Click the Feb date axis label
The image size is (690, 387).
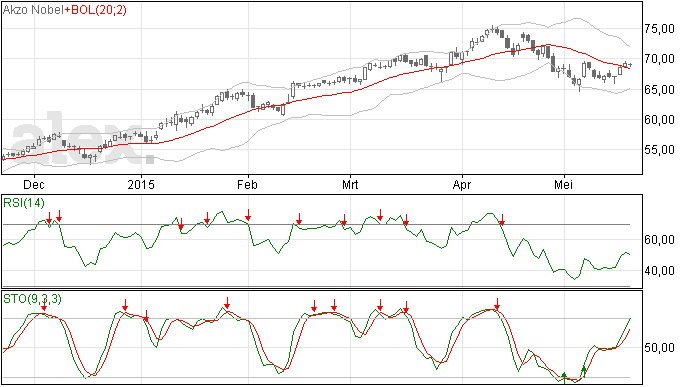pyautogui.click(x=247, y=185)
